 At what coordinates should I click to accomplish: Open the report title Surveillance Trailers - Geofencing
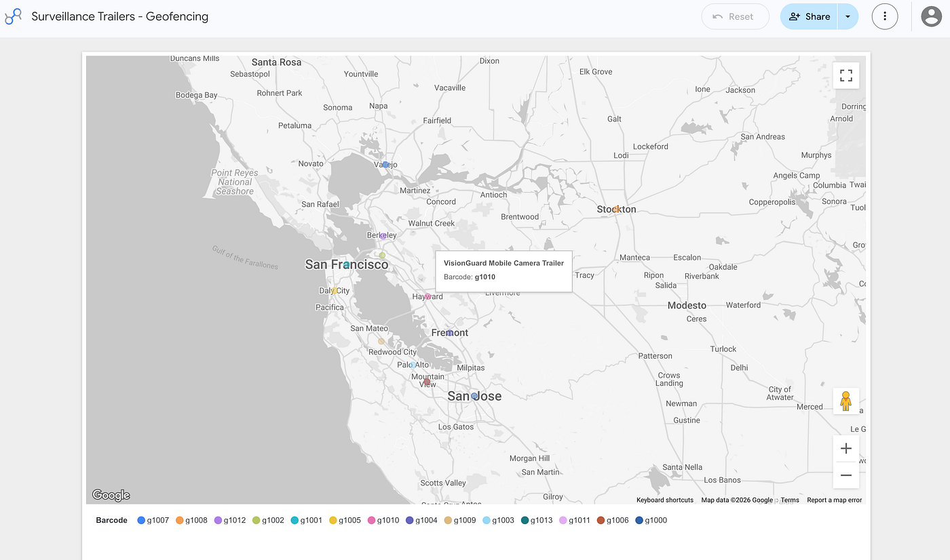click(x=119, y=16)
